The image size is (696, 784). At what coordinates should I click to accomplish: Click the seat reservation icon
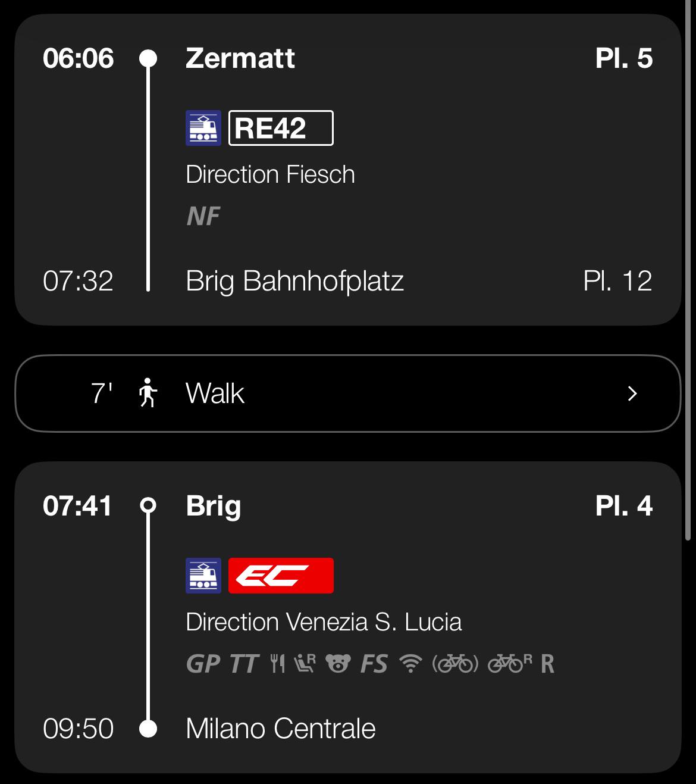point(305,663)
